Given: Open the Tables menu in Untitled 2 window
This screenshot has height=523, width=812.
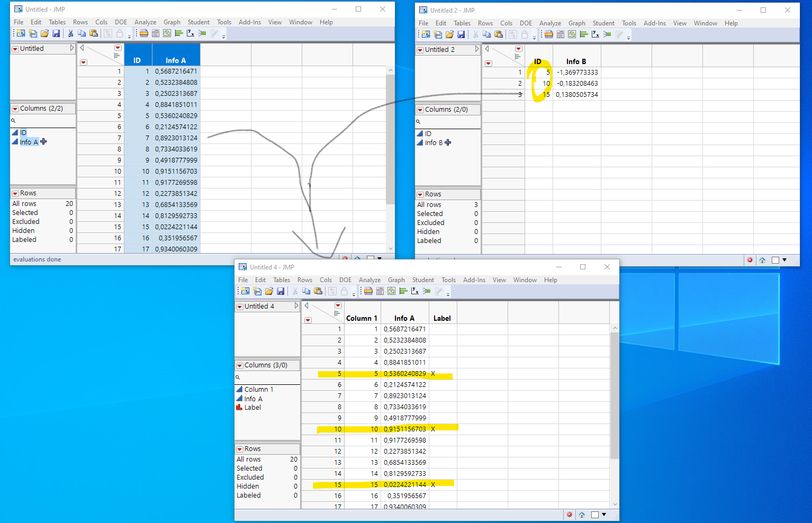Looking at the screenshot, I should [462, 23].
